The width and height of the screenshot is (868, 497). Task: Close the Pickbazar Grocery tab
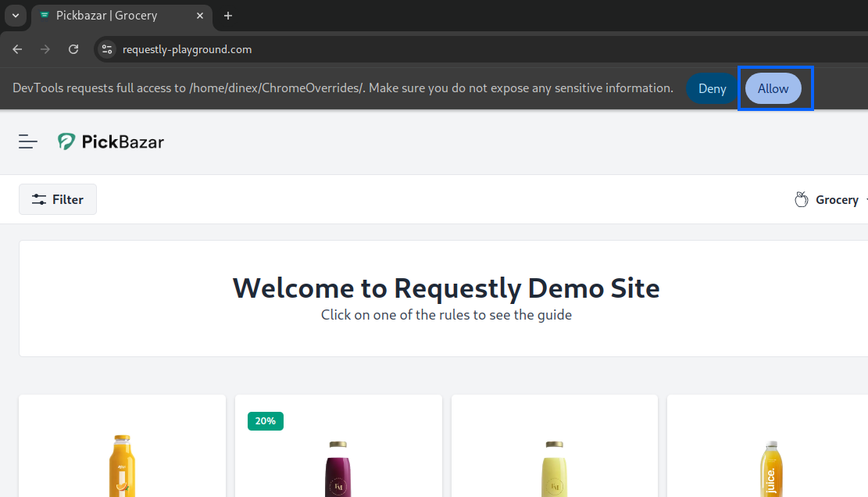[x=200, y=16]
